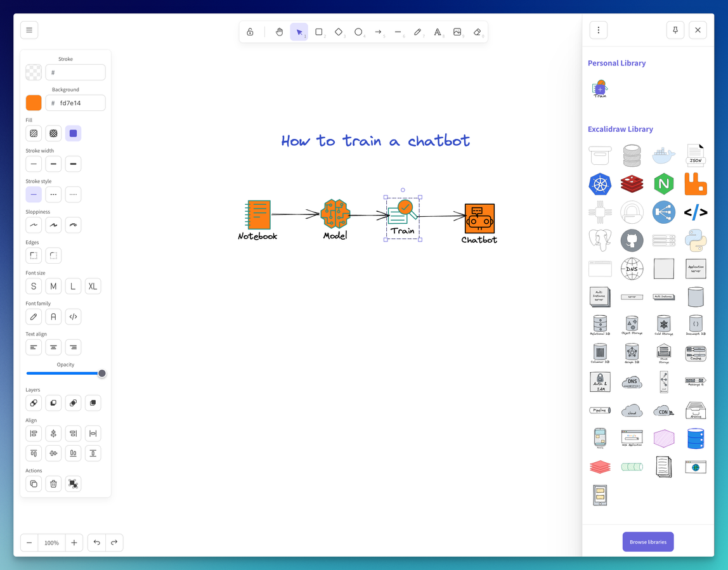Align text to the left
Screen dimensions: 728x570
[x=34, y=347]
